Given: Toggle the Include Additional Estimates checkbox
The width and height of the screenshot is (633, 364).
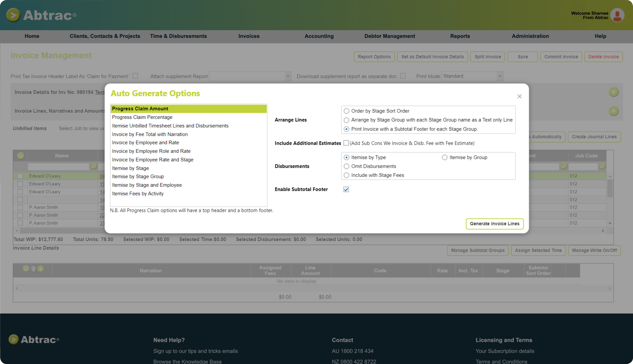Looking at the screenshot, I should [x=346, y=143].
